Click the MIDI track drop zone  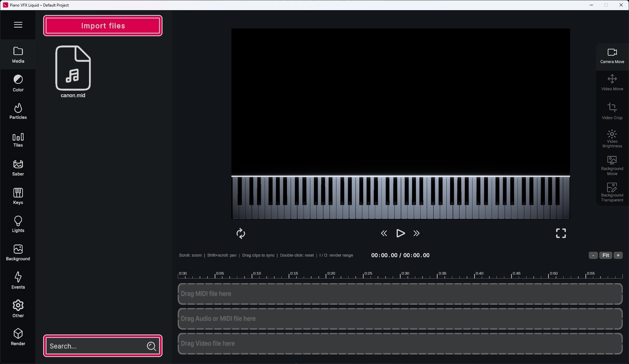tap(400, 294)
